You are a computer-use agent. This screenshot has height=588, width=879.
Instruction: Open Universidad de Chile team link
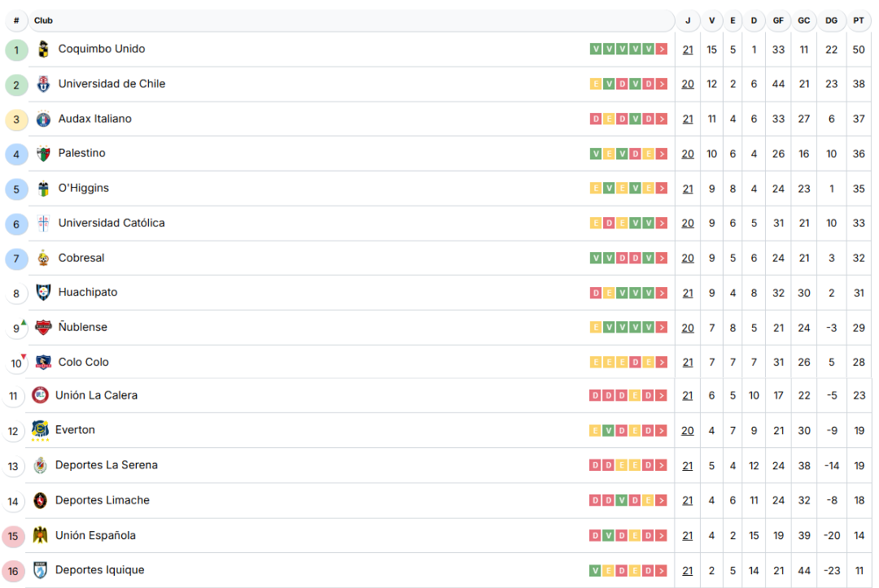click(x=112, y=84)
